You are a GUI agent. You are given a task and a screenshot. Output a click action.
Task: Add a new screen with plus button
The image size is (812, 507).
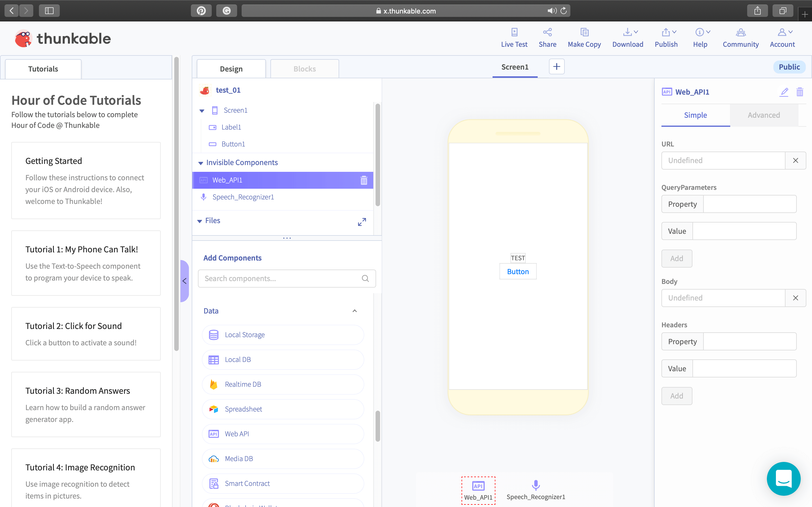[x=556, y=67]
